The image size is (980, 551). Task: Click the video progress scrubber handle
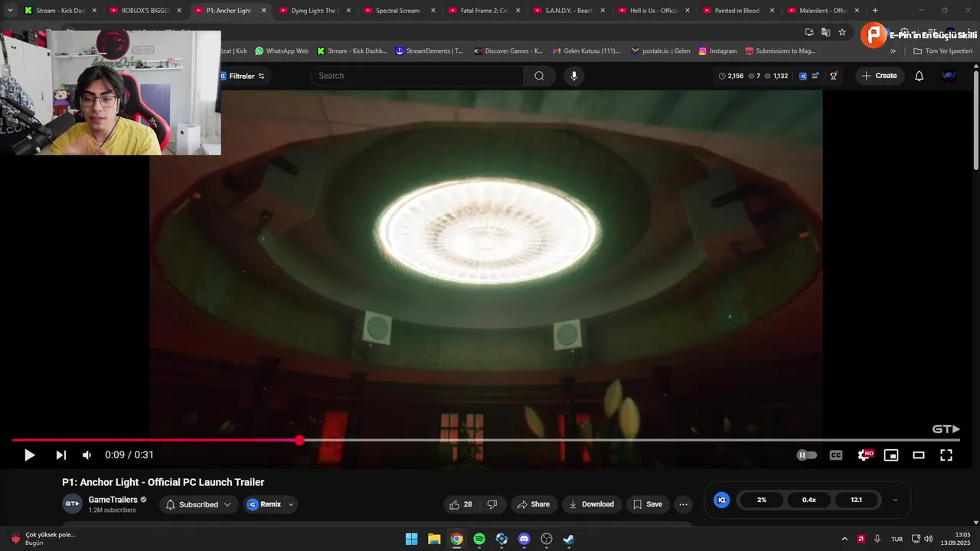click(299, 440)
